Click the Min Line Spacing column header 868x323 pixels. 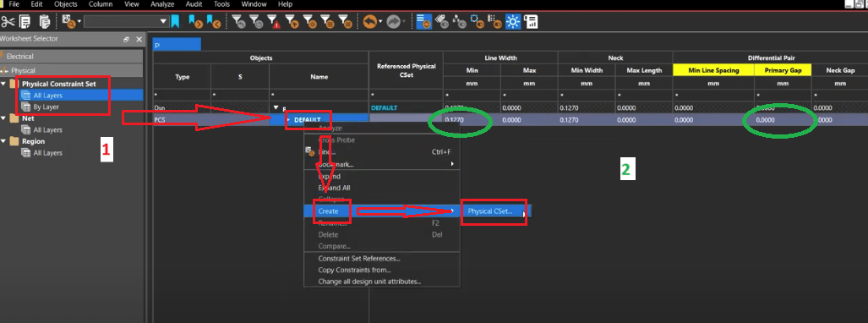[713, 70]
